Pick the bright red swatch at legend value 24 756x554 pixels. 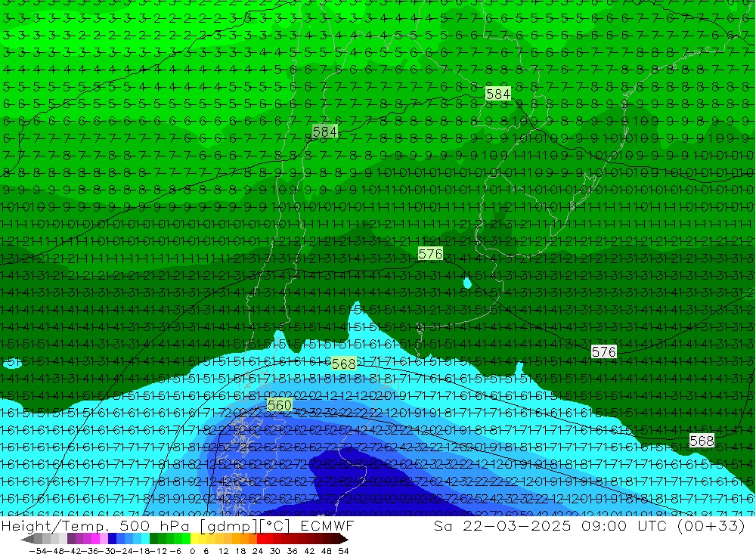[x=260, y=539]
